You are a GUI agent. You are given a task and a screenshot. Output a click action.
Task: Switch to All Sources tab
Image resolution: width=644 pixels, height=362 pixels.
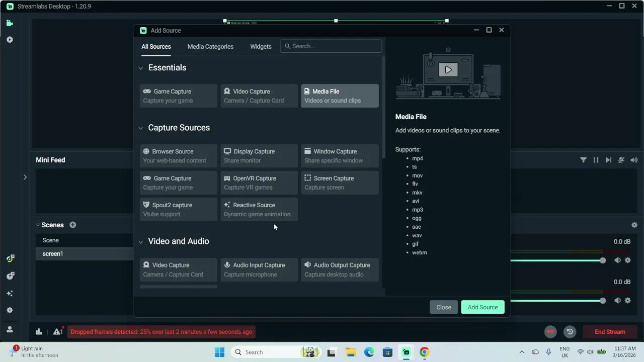click(x=156, y=47)
